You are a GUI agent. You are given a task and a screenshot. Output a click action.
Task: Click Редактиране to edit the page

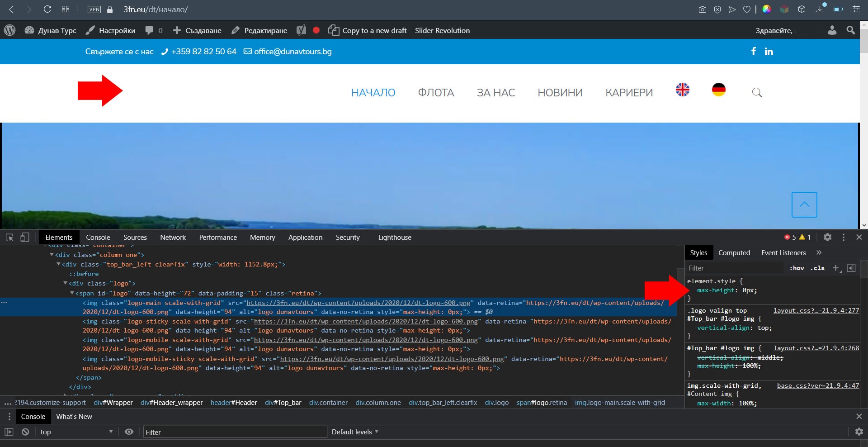[x=259, y=30]
